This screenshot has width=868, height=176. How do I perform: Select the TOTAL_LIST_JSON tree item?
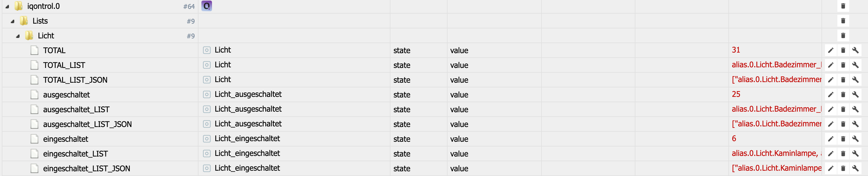(75, 80)
